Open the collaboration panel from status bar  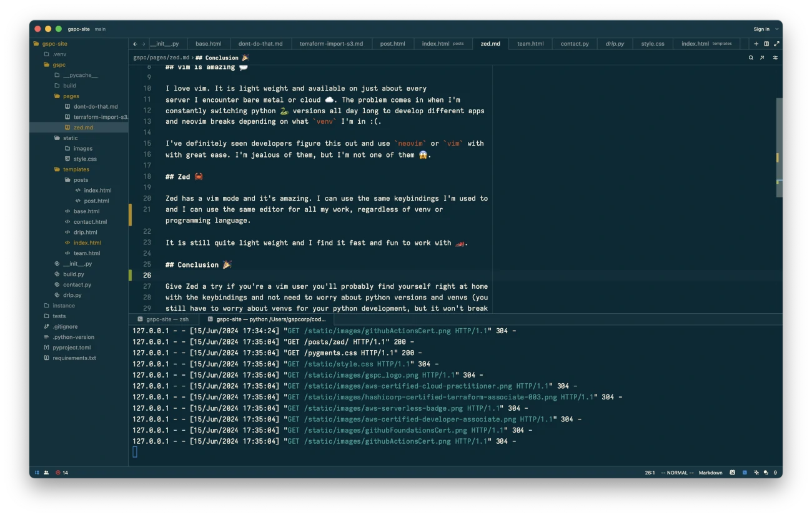(x=46, y=473)
